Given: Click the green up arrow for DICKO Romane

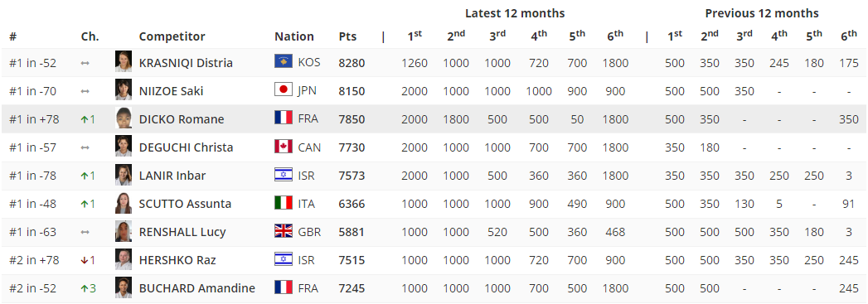Looking at the screenshot, I should pos(85,118).
